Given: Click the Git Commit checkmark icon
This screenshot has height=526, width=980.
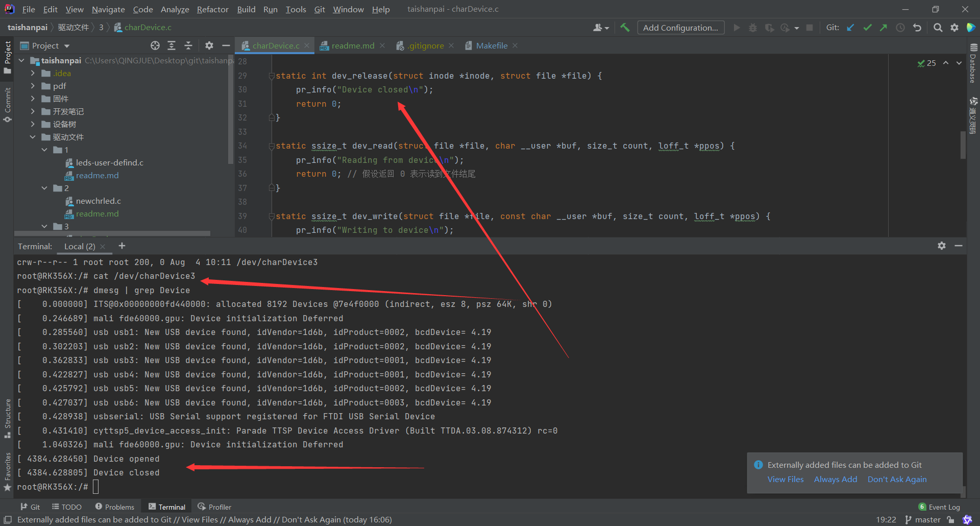Looking at the screenshot, I should pyautogui.click(x=867, y=28).
